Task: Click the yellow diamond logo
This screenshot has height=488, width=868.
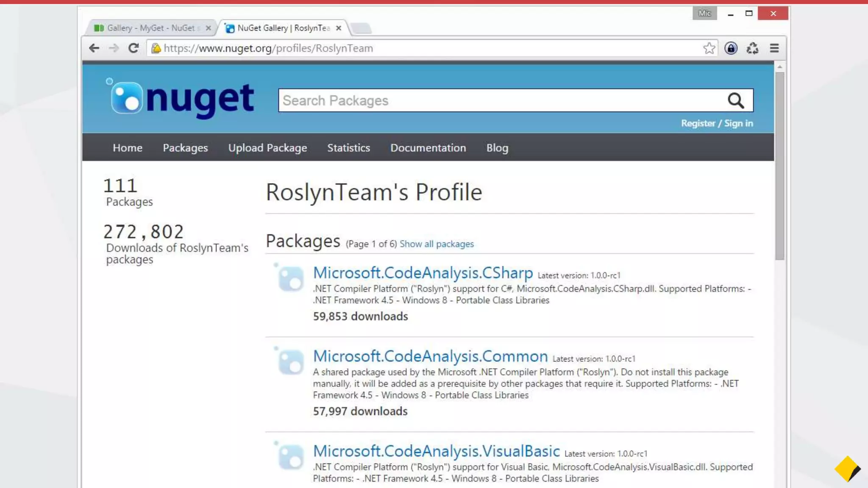Action: coord(847,469)
